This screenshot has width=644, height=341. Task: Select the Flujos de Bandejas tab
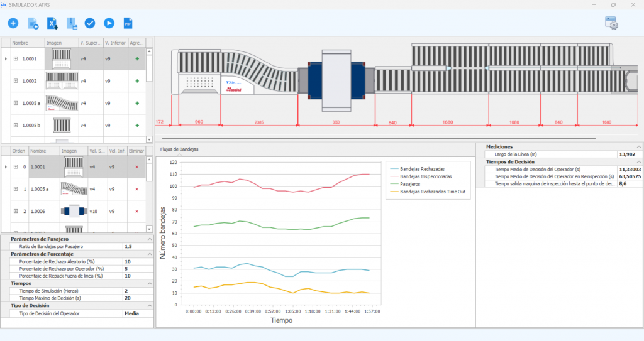coord(179,149)
